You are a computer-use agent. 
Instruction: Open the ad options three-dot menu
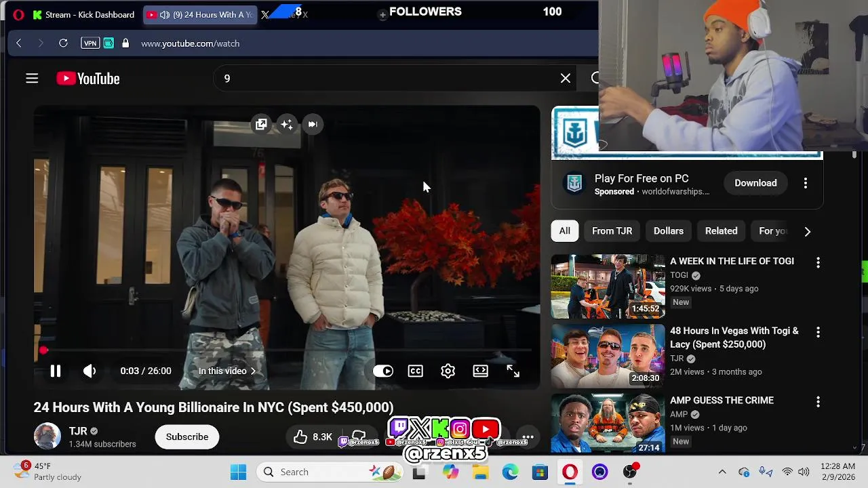tap(806, 183)
